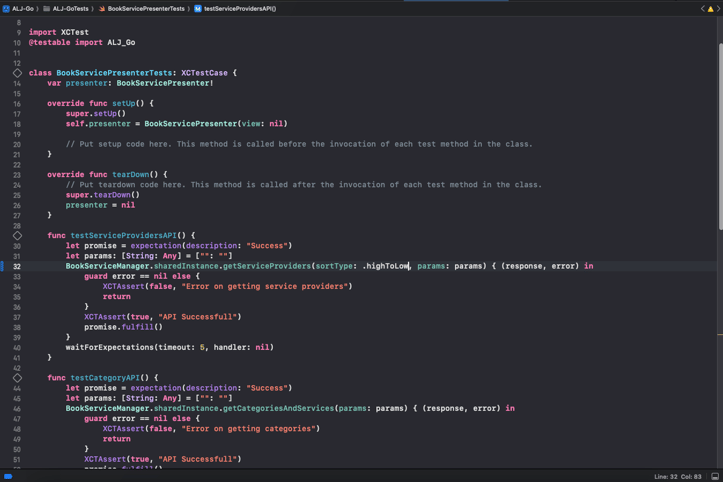The image size is (723, 482).
Task: Run BookServicePresenterTests class via gutter diamond
Action: (17, 73)
